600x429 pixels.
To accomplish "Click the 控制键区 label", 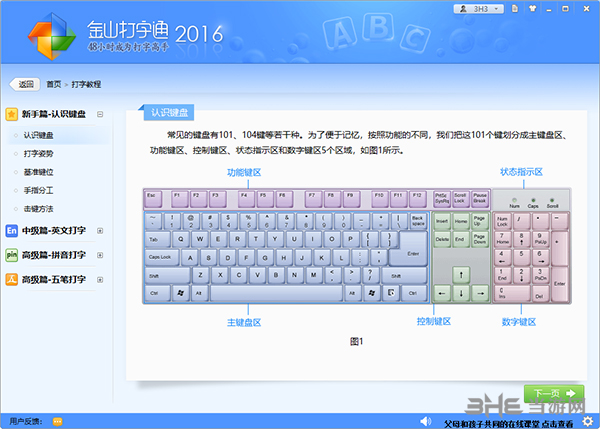I will (x=434, y=321).
